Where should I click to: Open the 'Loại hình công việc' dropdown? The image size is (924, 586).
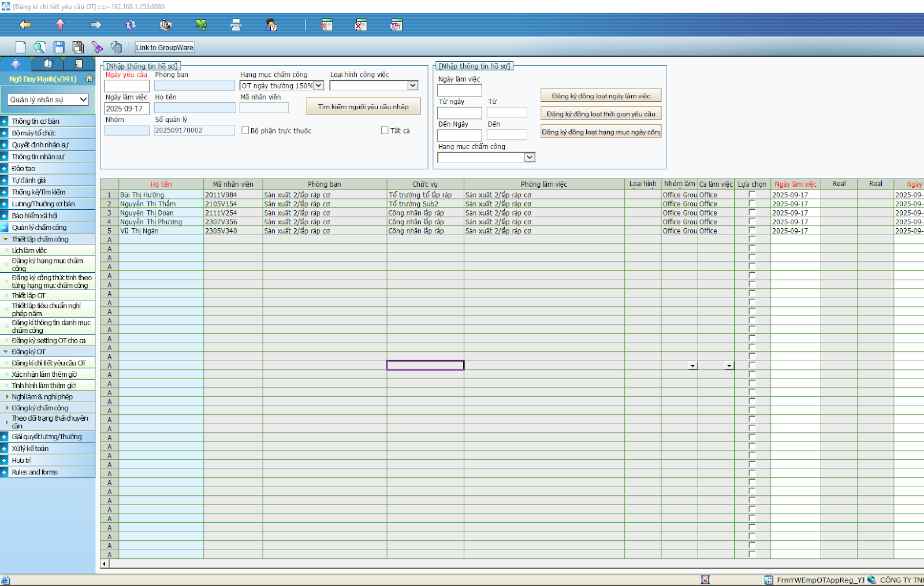pyautogui.click(x=412, y=86)
